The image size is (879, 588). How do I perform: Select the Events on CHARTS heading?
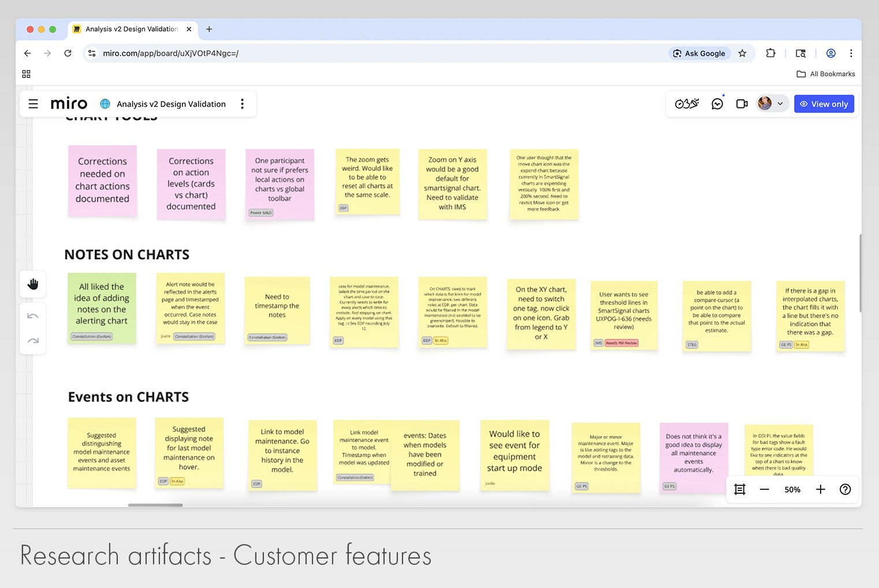tap(128, 397)
